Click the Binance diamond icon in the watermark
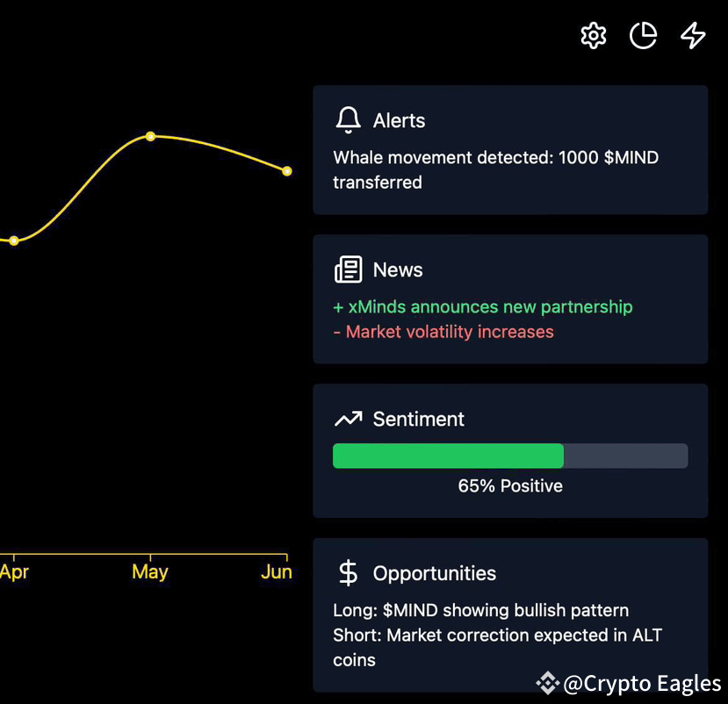728x704 pixels. coord(546,683)
